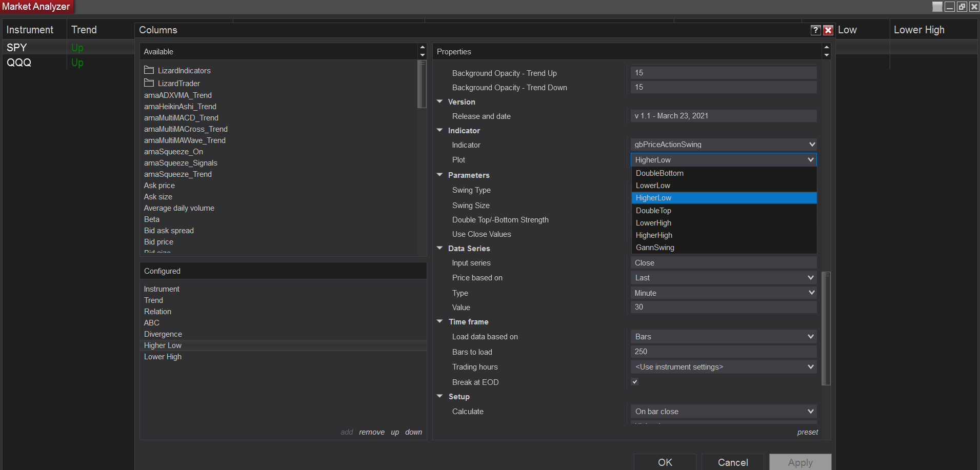Open the Type dropdown set to Minute
The image size is (980, 470).
[x=724, y=293]
